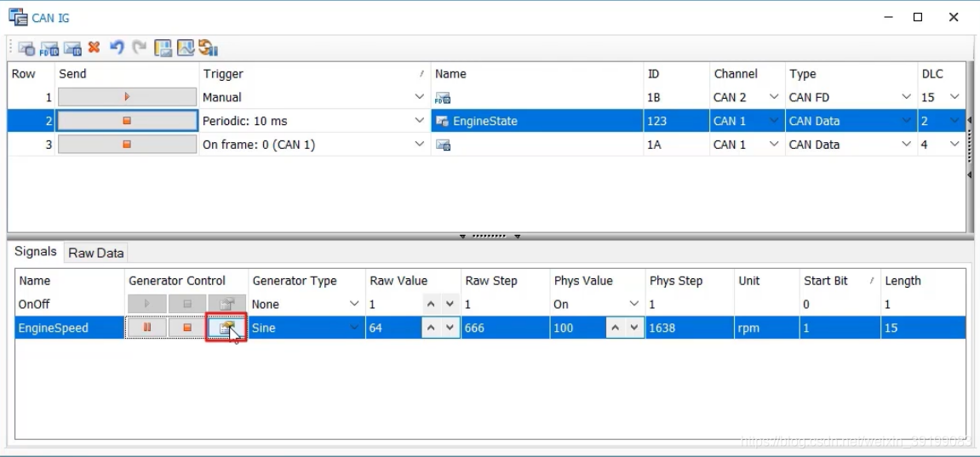
Task: Click row 3 frame ID icon
Action: (443, 145)
